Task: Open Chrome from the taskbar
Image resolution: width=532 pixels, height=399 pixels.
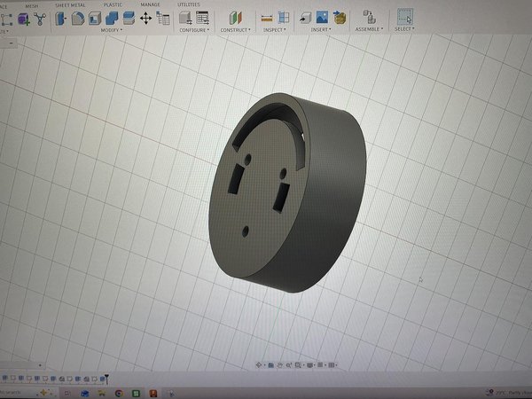Action: pyautogui.click(x=119, y=393)
